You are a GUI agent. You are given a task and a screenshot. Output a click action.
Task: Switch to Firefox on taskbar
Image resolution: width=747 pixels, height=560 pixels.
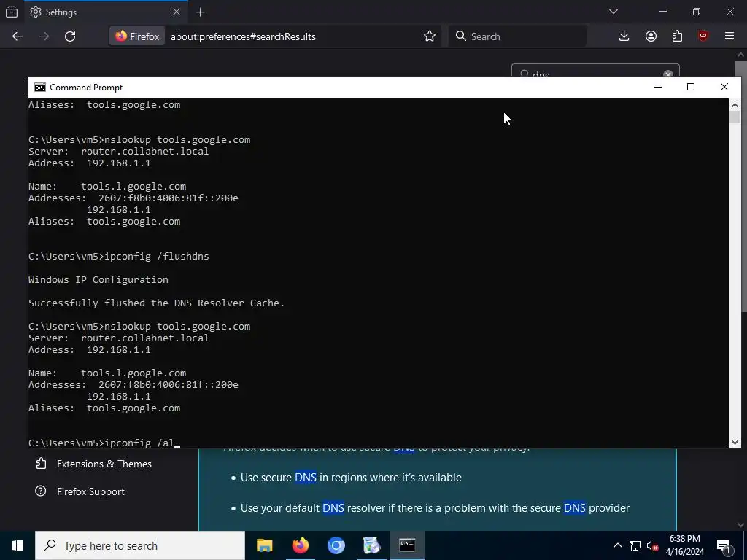300,545
